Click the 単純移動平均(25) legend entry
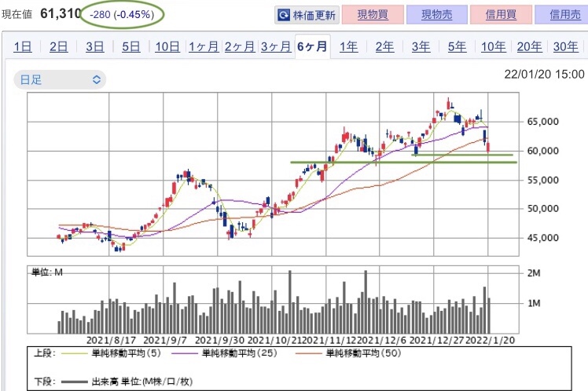 (224, 353)
